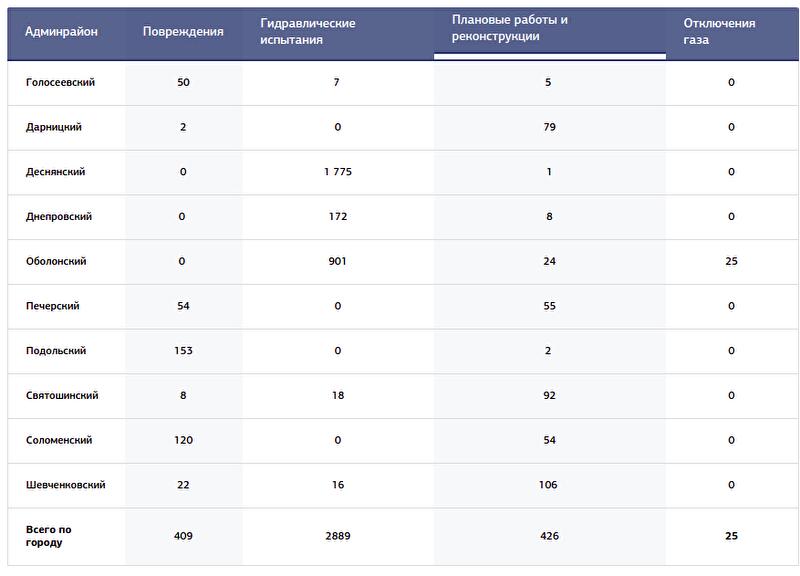Select the Подольский district name
Viewport: 800px width, 576px height.
[56, 351]
